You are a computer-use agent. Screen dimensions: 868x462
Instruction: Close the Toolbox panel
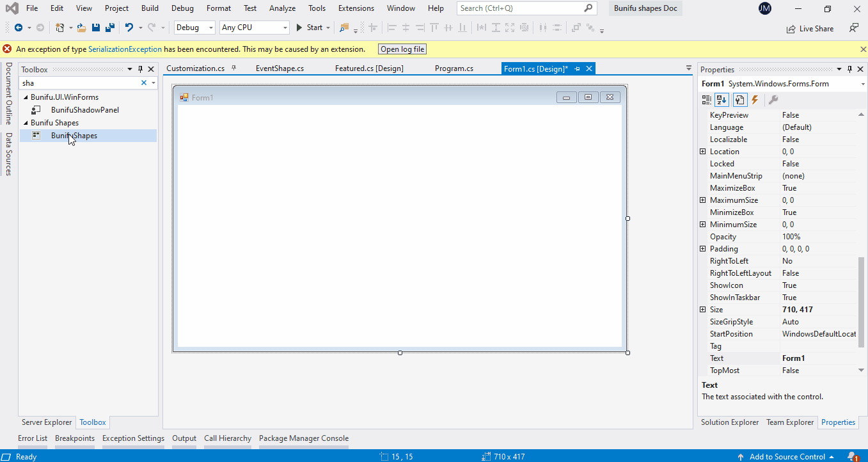pos(151,69)
